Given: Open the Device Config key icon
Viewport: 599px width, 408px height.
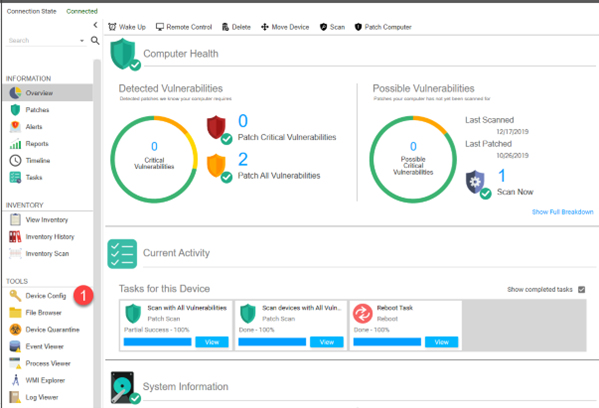Looking at the screenshot, I should pyautogui.click(x=15, y=296).
